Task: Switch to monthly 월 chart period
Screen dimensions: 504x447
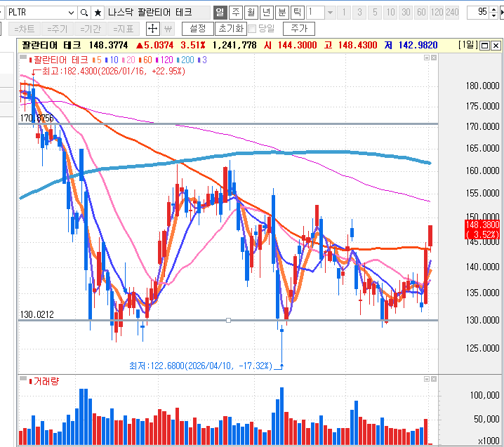Action: point(251,13)
